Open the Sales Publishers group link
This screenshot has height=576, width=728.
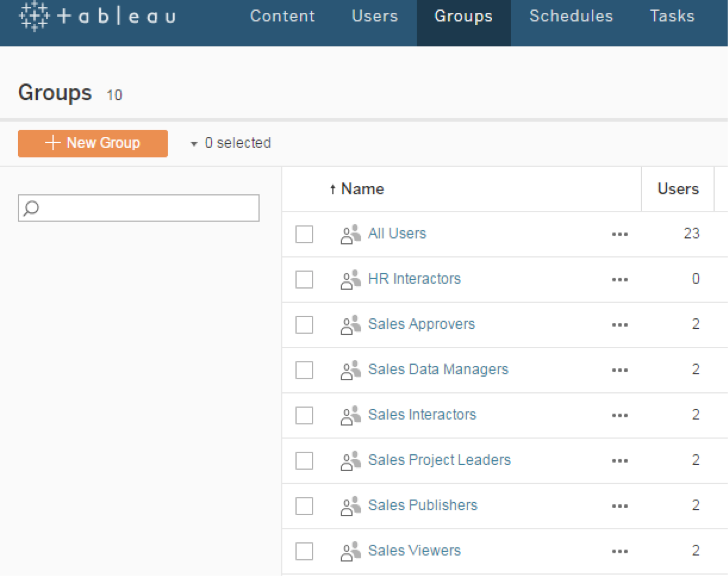click(x=422, y=505)
